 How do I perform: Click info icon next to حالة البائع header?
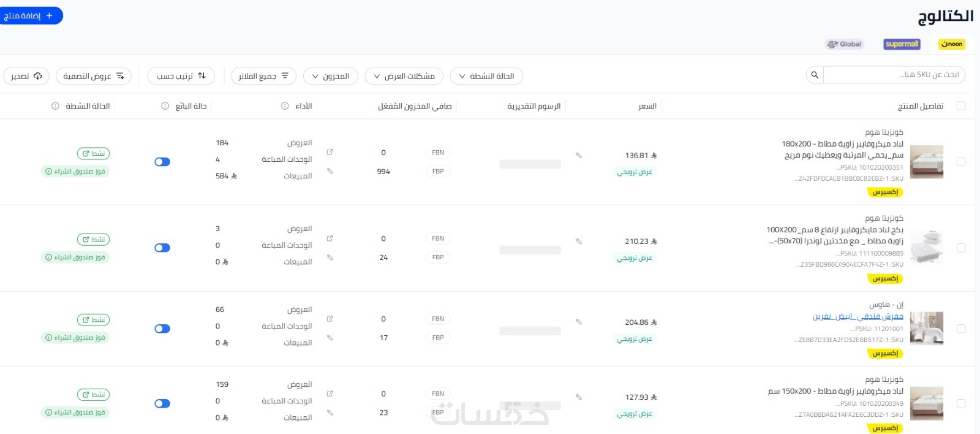tap(165, 106)
